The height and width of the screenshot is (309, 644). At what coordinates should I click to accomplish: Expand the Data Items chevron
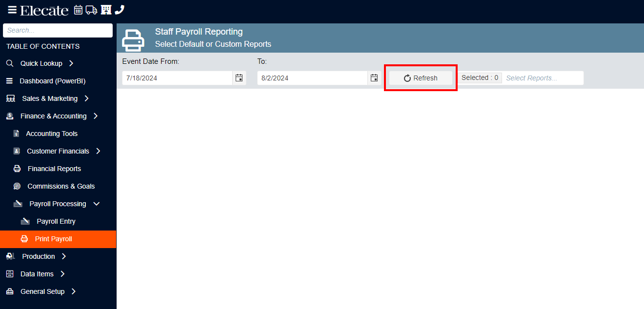click(x=62, y=274)
